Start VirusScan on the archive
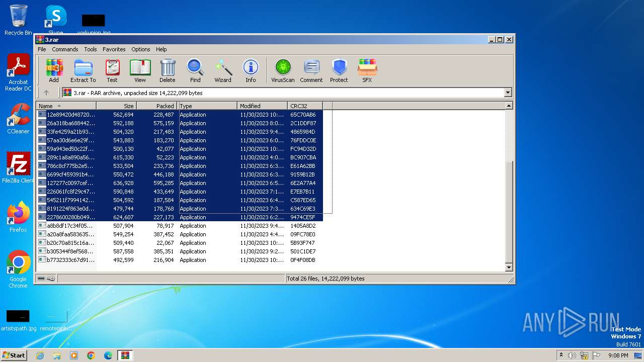The width and height of the screenshot is (644, 362). [283, 70]
